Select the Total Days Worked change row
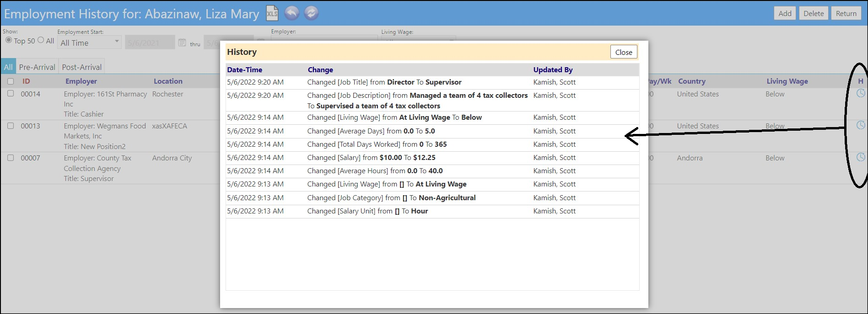 [432, 144]
